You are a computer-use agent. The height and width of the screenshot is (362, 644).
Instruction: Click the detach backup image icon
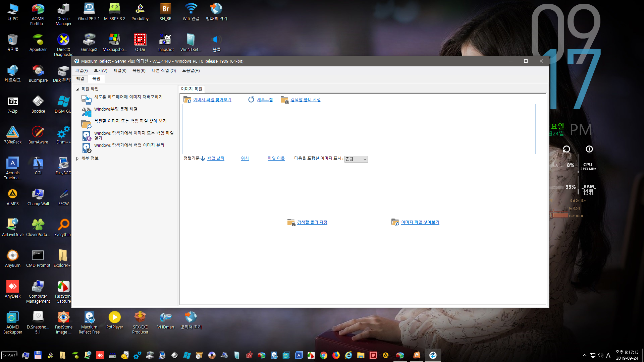click(87, 148)
